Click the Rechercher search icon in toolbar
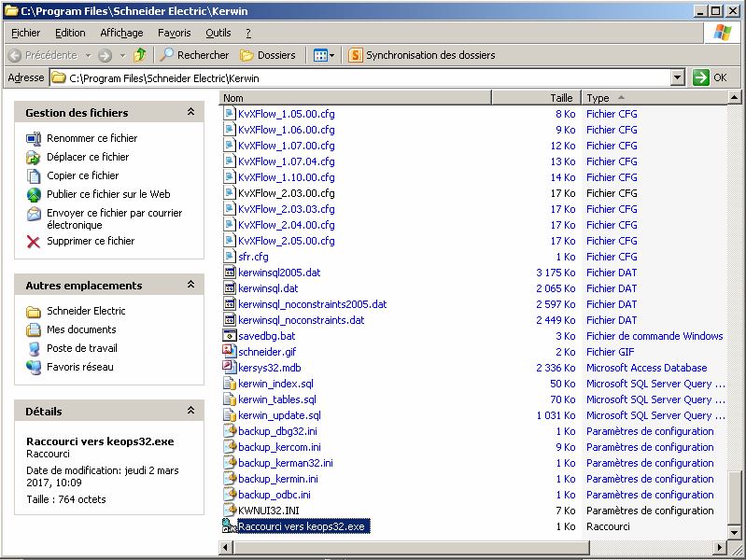 167,55
